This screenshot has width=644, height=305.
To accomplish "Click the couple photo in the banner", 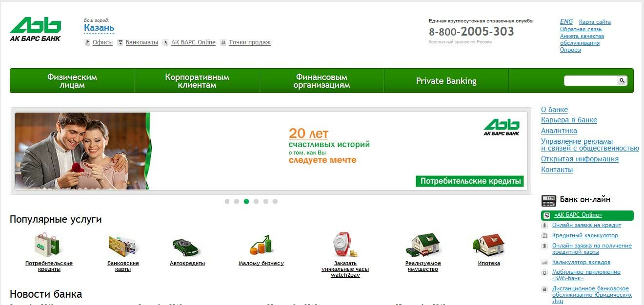I will (81, 151).
